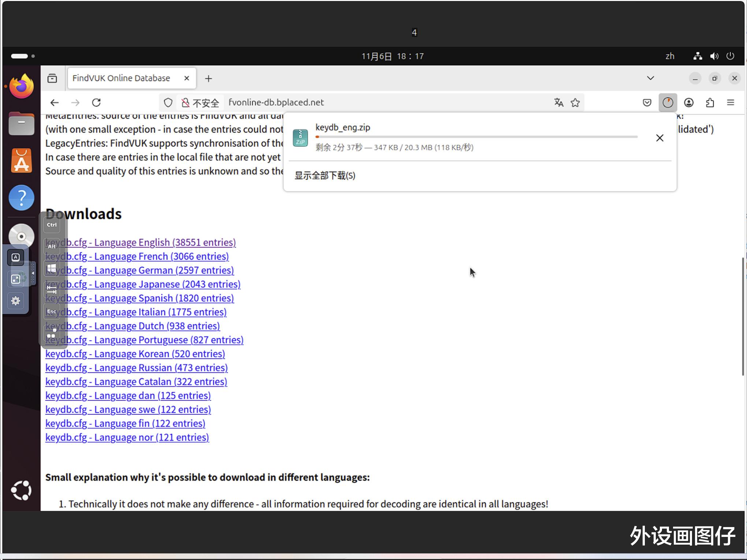
Task: Bookmark this page with star icon
Action: 575,102
